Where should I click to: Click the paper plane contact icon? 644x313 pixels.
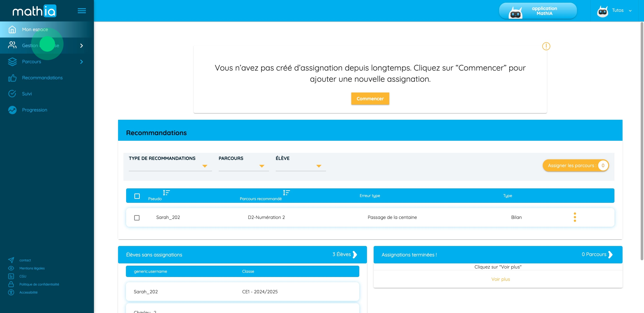pos(11,260)
